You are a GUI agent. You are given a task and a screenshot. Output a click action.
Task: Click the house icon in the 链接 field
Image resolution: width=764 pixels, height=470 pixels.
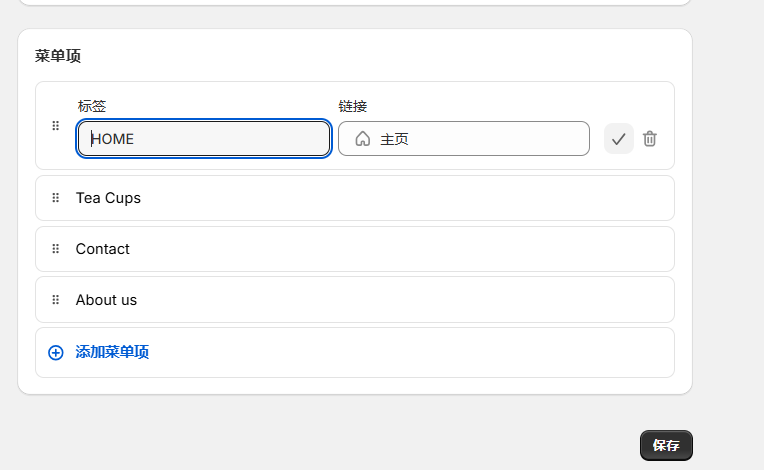[362, 139]
